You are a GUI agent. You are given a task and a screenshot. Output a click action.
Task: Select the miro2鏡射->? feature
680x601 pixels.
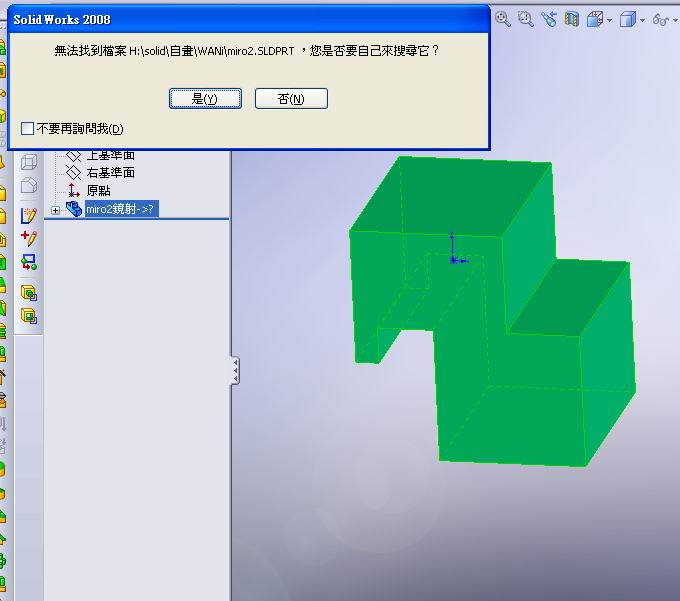pos(122,209)
